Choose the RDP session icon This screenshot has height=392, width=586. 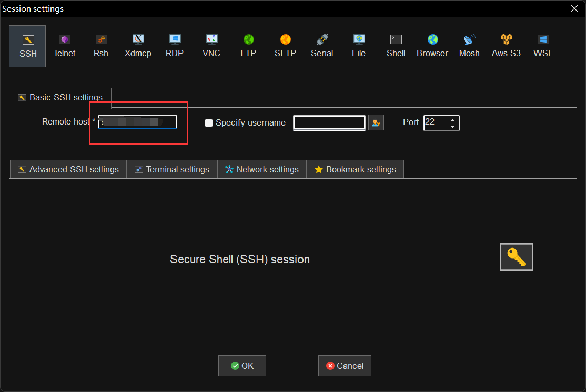point(175,46)
